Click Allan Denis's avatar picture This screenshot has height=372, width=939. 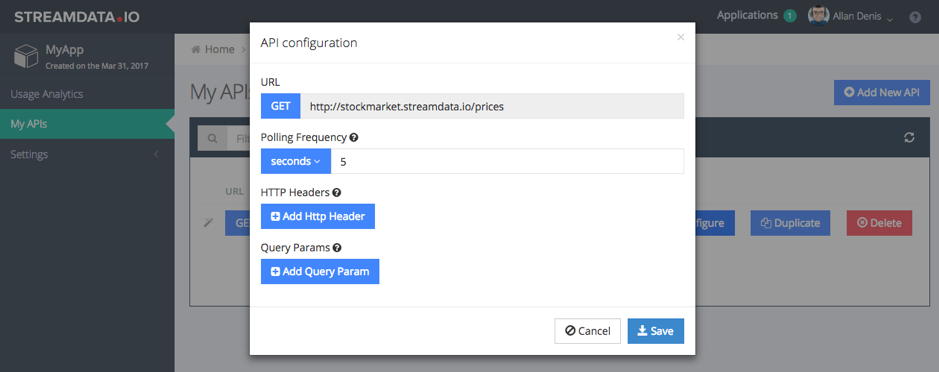click(x=818, y=16)
